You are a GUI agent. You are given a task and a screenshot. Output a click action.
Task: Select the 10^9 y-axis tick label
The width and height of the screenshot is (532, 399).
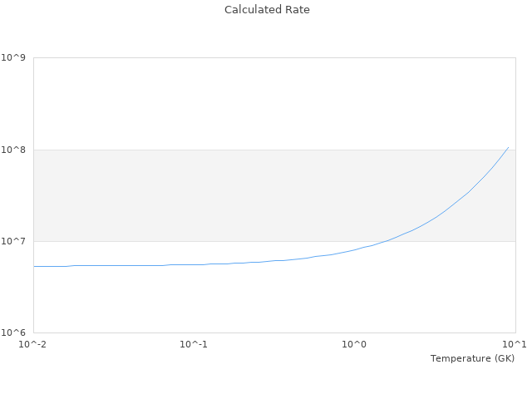click(15, 58)
